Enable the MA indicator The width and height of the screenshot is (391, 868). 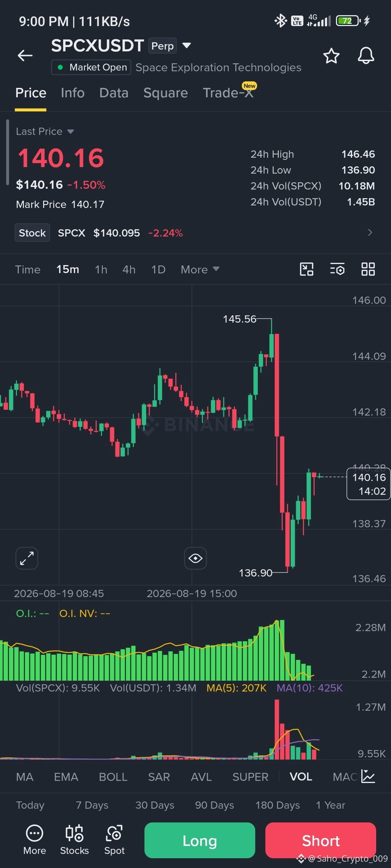(25, 776)
